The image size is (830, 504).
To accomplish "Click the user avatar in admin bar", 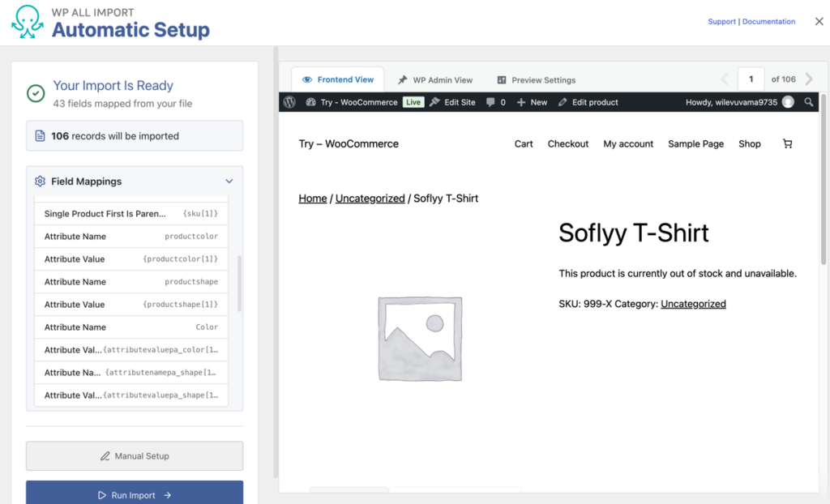I will tap(788, 102).
